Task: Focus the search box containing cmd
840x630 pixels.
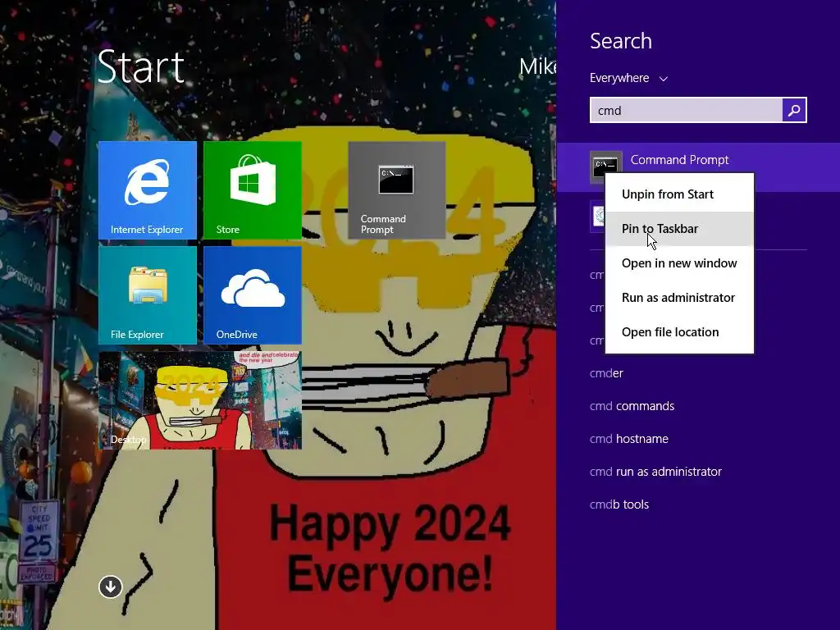Action: [x=686, y=110]
